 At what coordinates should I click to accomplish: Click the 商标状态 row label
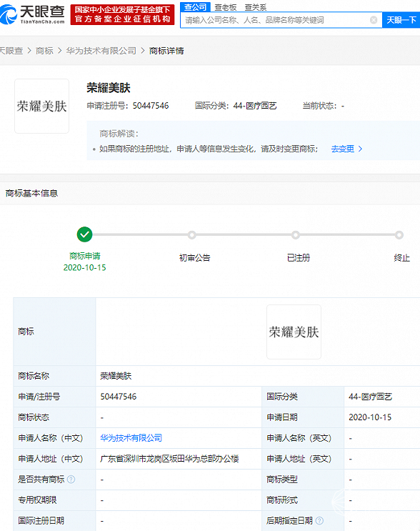coord(34,417)
